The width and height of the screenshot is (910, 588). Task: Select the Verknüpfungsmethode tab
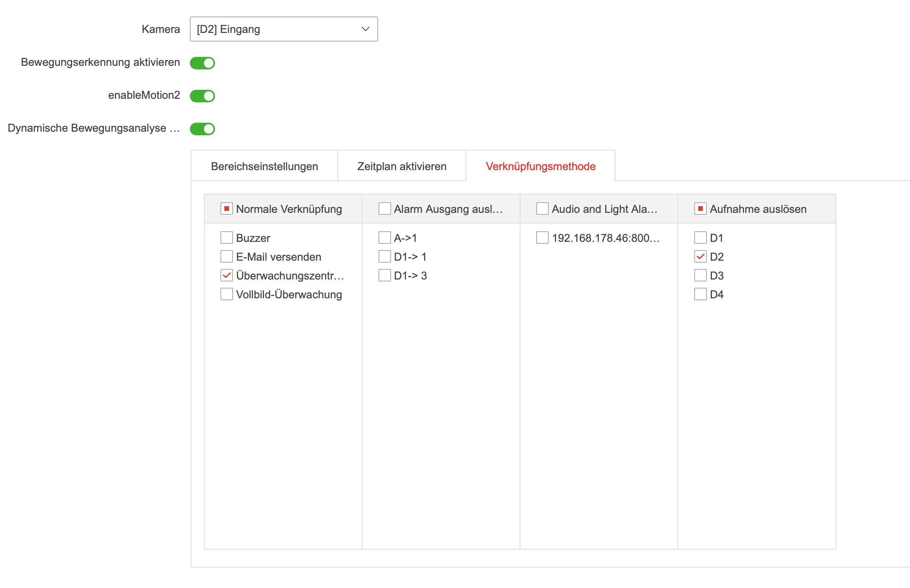click(x=541, y=166)
